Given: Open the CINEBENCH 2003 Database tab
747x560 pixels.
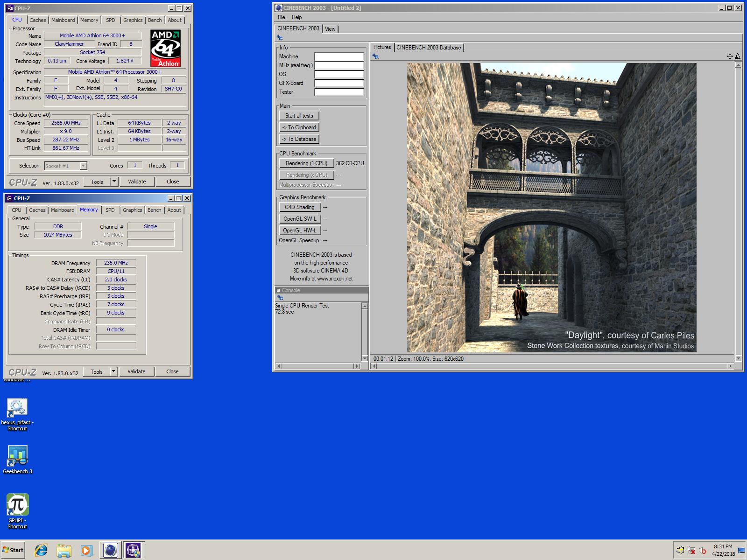Looking at the screenshot, I should [x=429, y=48].
